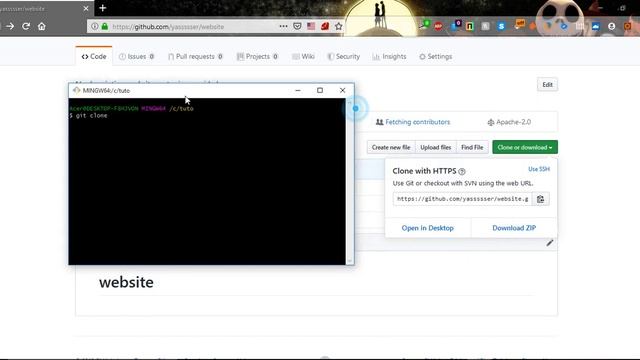Image resolution: width=640 pixels, height=360 pixels.
Task: Click the blue S extension icon
Action: click(x=501, y=27)
